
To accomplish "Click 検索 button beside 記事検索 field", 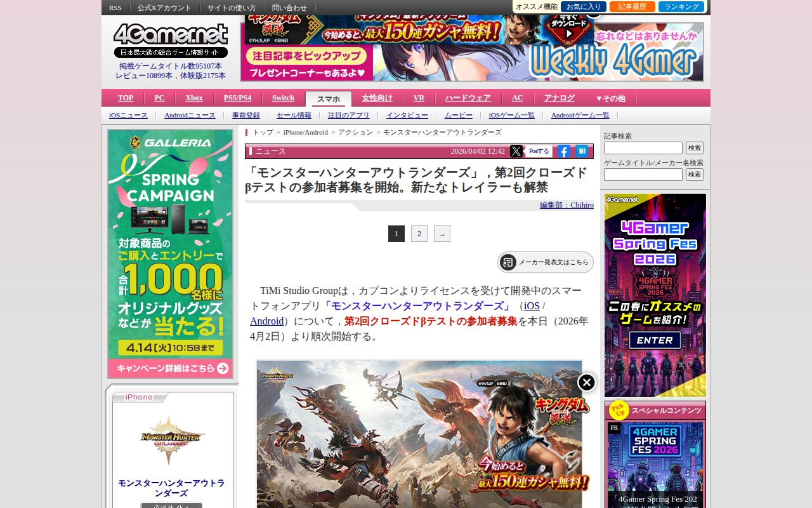I will [695, 148].
